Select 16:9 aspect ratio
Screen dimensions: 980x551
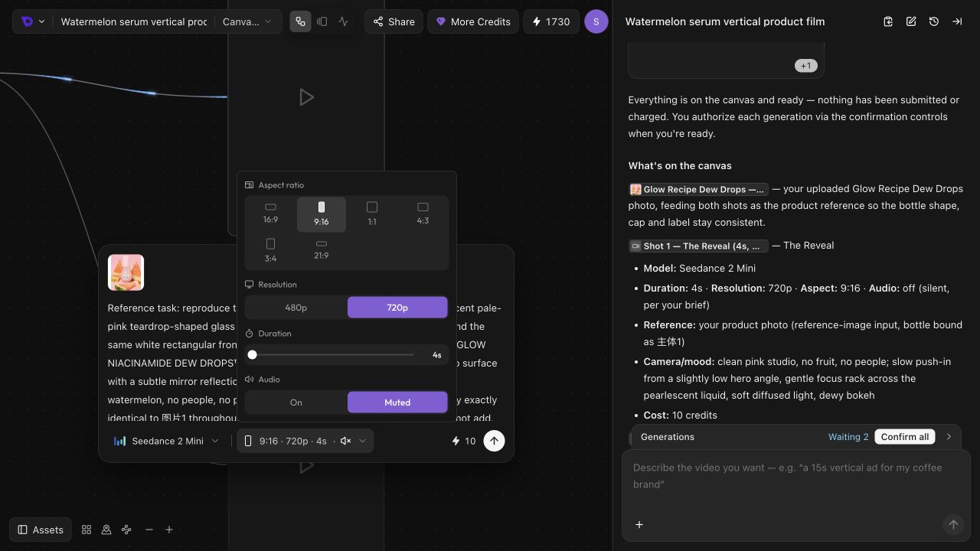tap(270, 214)
